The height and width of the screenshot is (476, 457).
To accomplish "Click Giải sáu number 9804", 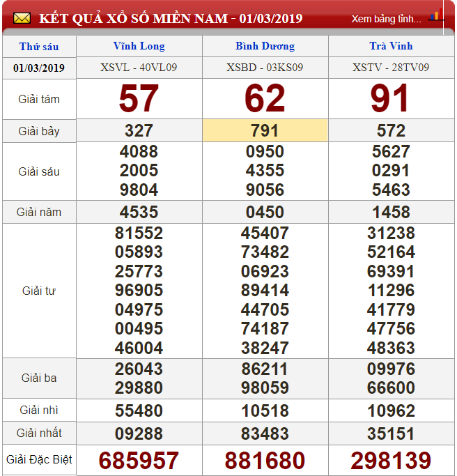I will pos(139,190).
